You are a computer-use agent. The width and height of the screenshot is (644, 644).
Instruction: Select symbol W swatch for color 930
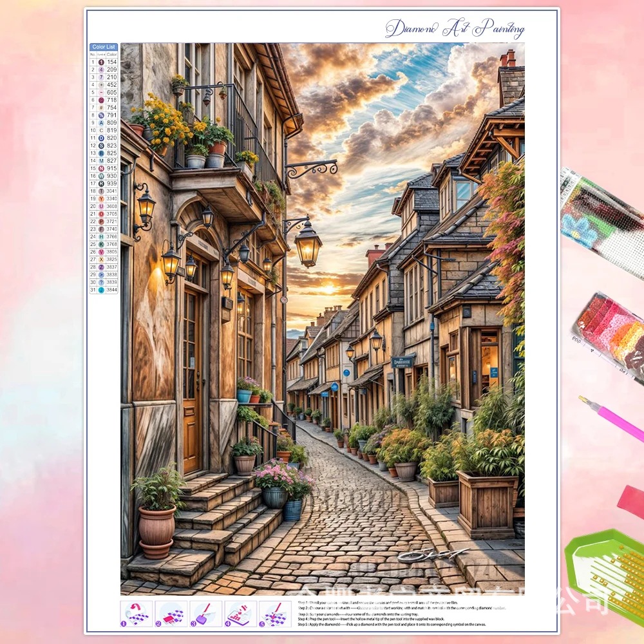[101, 176]
